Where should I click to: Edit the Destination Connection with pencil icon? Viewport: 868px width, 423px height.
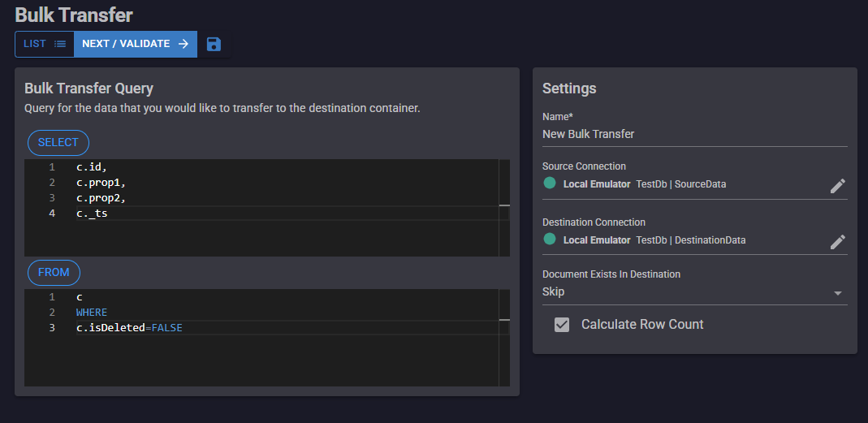(x=837, y=242)
